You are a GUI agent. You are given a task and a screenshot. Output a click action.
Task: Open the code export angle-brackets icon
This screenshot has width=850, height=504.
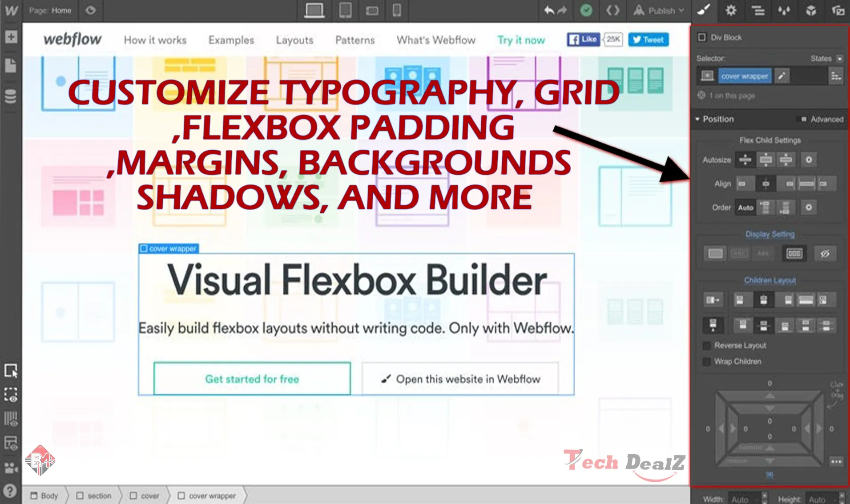click(x=612, y=10)
